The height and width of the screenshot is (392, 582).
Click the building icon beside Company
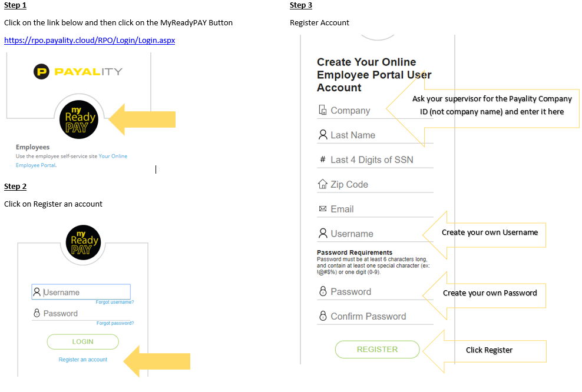[x=323, y=110]
